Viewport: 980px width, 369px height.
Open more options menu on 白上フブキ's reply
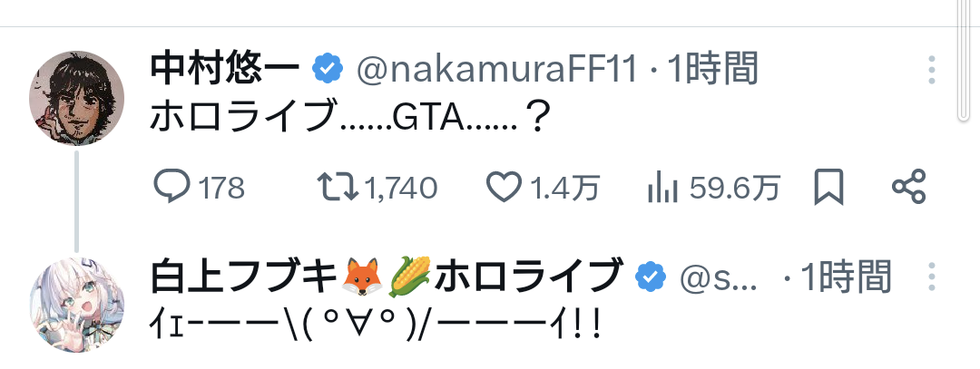(931, 277)
